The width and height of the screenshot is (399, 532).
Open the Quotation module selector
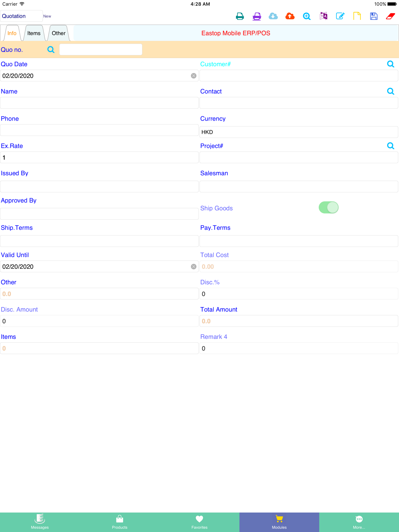click(21, 16)
